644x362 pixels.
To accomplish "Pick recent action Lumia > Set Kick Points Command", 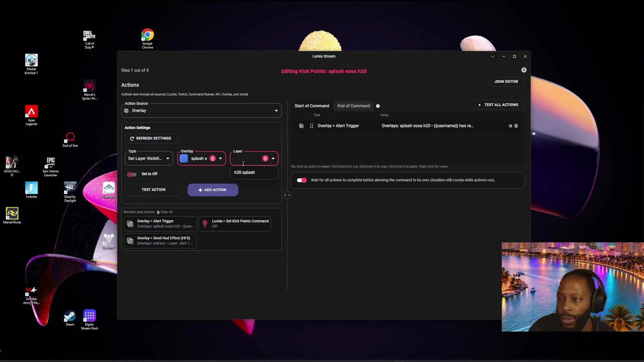I will 235,223.
